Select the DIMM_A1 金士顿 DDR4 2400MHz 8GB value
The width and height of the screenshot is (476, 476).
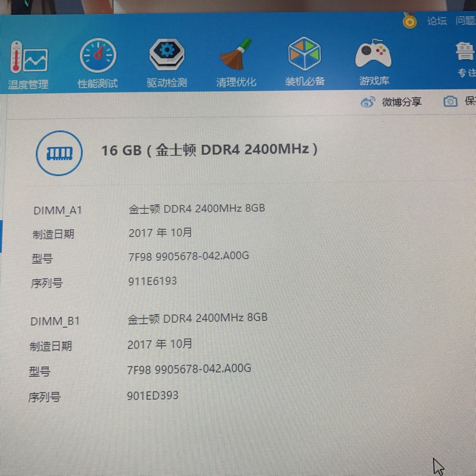pos(197,208)
